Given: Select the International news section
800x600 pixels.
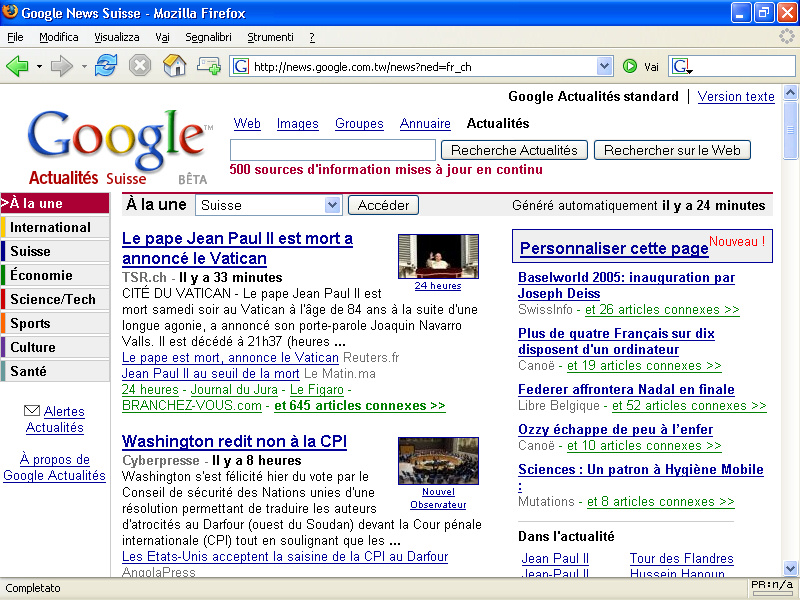Looking at the screenshot, I should tap(55, 227).
